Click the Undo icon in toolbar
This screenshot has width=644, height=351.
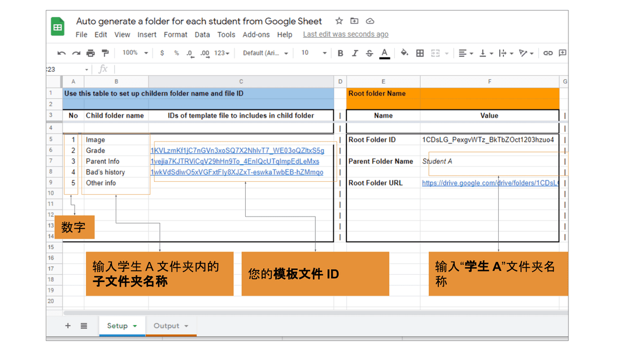[x=61, y=53]
